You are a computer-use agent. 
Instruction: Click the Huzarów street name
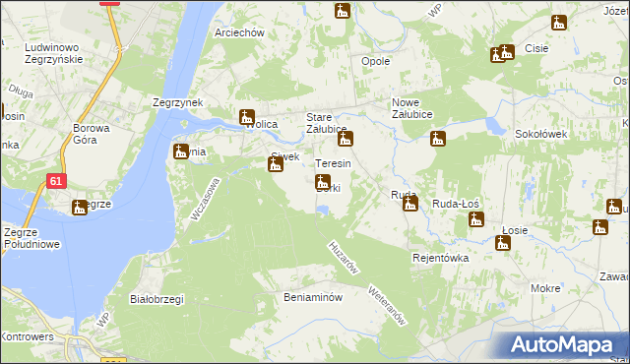(344, 258)
